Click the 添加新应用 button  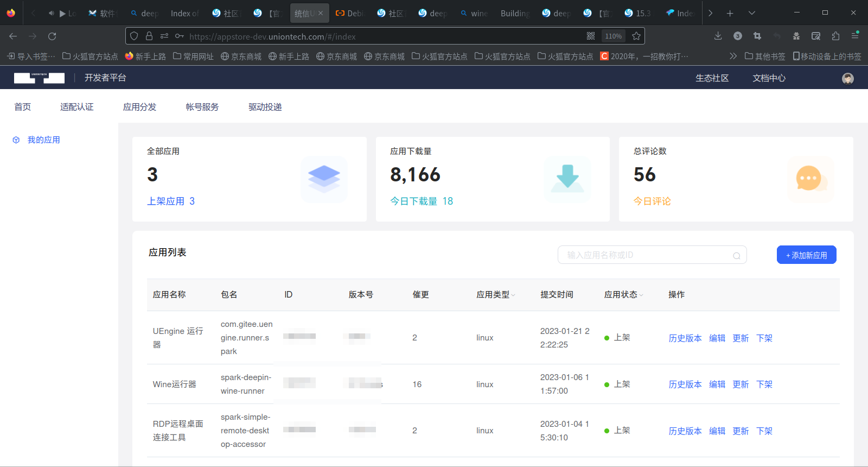click(x=806, y=255)
